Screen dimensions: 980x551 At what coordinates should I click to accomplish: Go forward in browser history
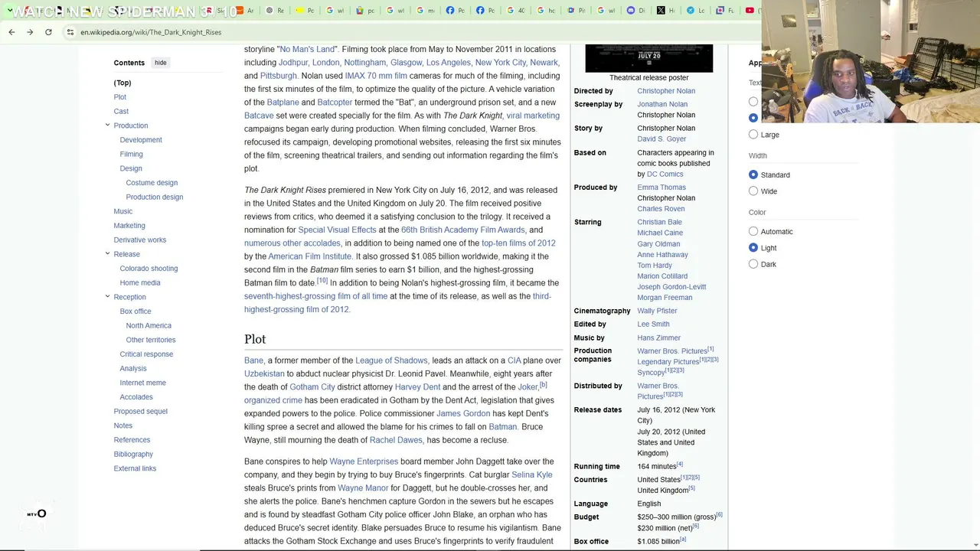[30, 32]
